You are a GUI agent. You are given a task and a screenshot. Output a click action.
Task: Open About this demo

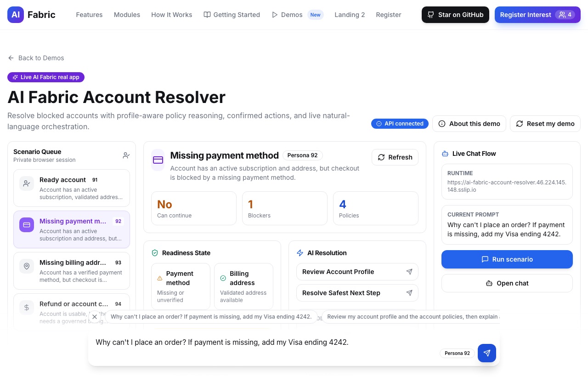click(x=469, y=124)
